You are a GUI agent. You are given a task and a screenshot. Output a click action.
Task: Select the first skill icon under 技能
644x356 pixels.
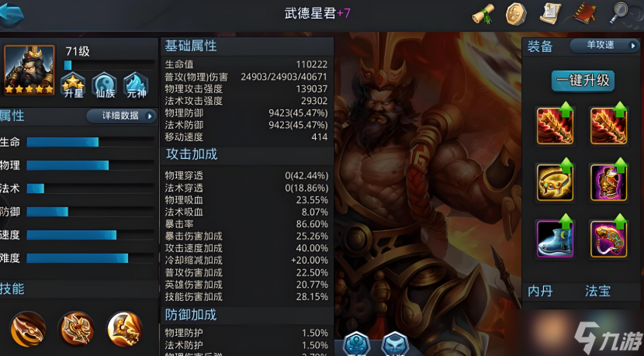click(28, 330)
